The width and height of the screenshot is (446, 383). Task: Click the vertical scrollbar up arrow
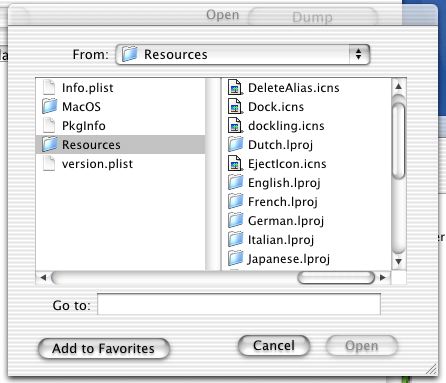(x=399, y=86)
